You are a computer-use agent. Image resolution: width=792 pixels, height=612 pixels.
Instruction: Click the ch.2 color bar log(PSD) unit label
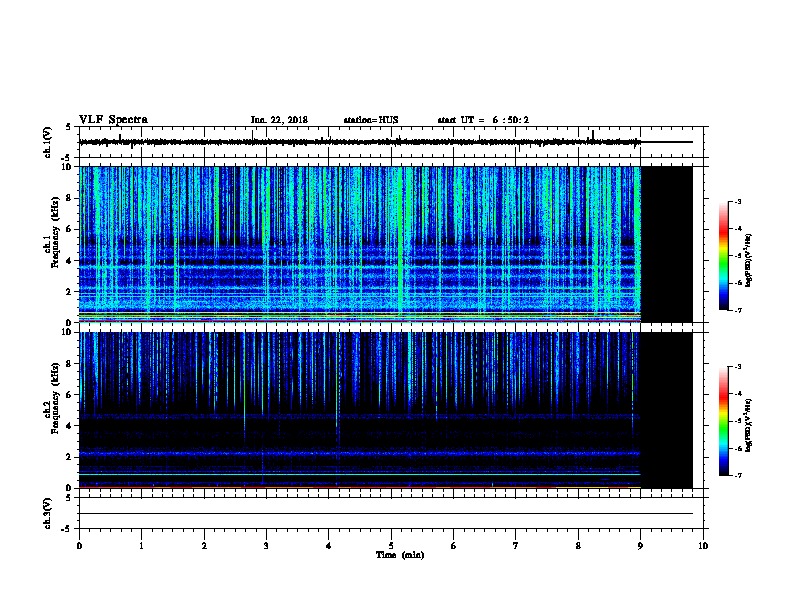tap(748, 425)
